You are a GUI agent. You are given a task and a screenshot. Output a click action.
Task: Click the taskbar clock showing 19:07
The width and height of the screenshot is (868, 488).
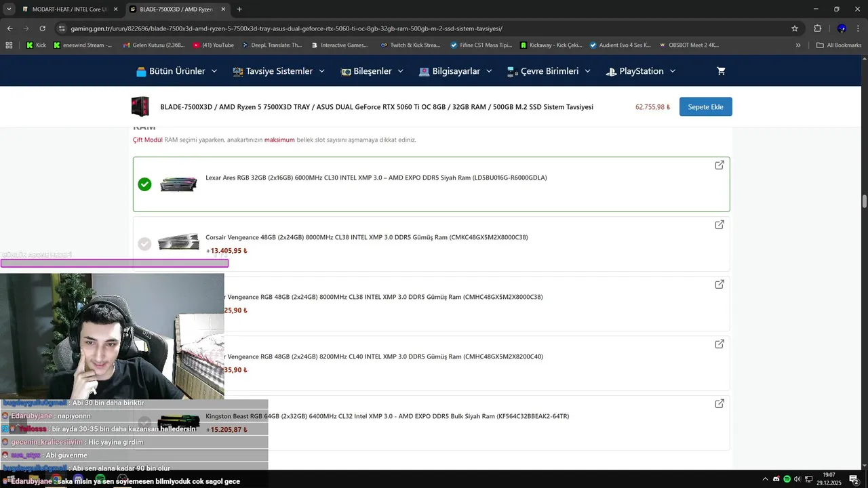[x=829, y=479]
